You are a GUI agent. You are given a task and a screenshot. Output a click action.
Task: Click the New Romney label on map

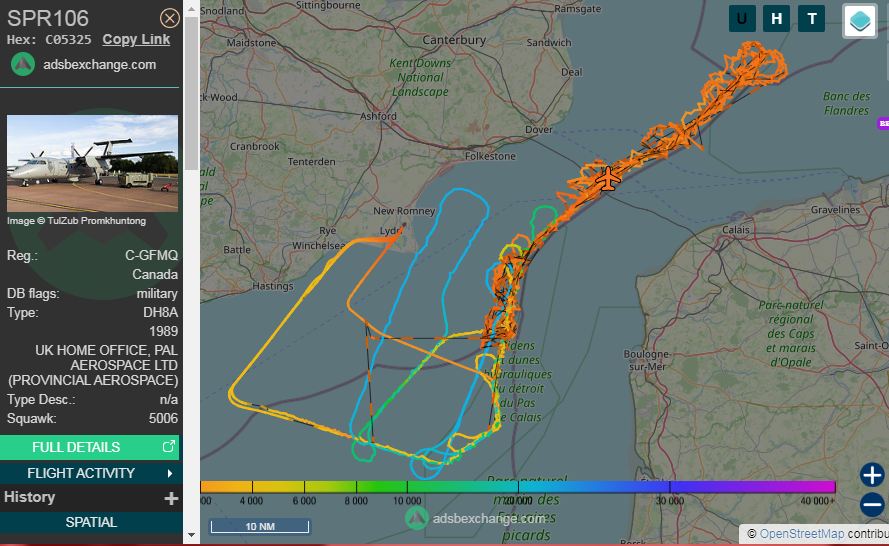[404, 211]
